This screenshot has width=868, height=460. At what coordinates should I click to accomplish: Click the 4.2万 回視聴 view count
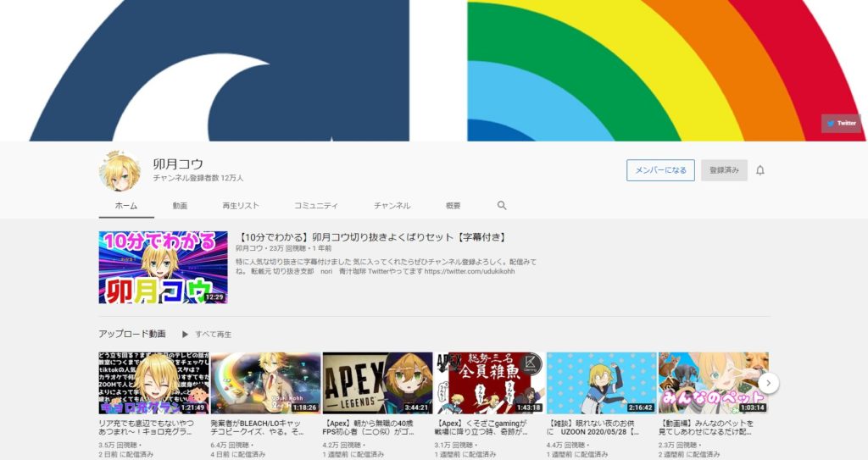tap(344, 445)
